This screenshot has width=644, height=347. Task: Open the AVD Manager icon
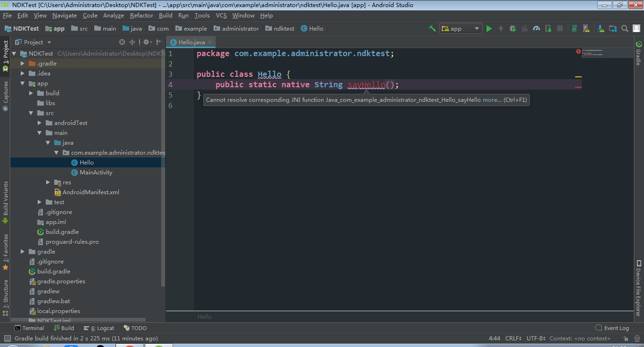click(x=586, y=28)
